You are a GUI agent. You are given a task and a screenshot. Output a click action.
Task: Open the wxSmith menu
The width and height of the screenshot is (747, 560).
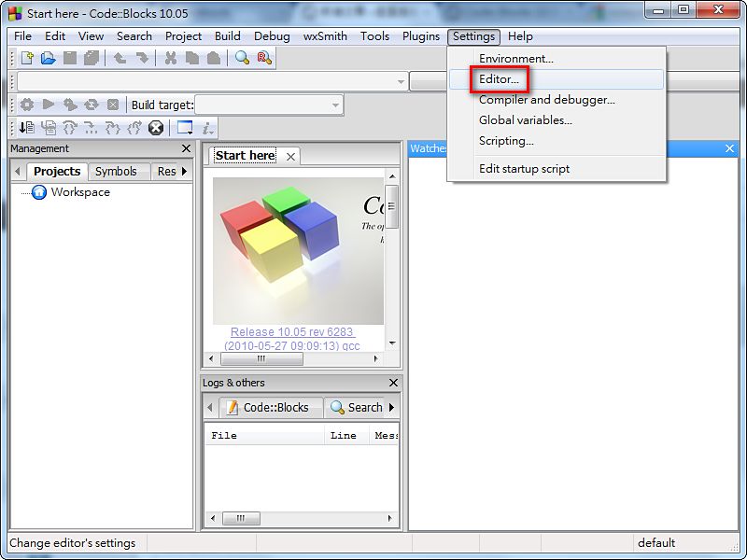click(325, 36)
